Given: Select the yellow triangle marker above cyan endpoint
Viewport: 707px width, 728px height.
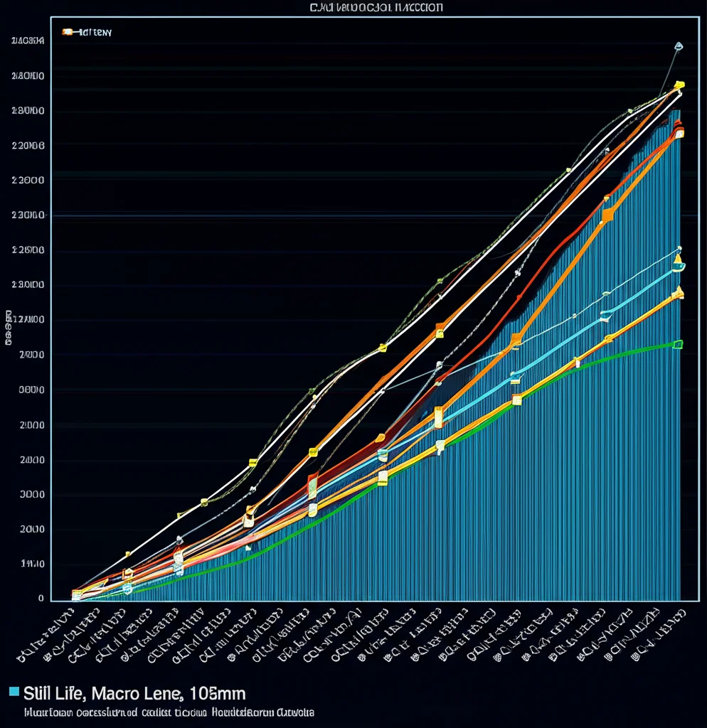Looking at the screenshot, I should (x=678, y=258).
